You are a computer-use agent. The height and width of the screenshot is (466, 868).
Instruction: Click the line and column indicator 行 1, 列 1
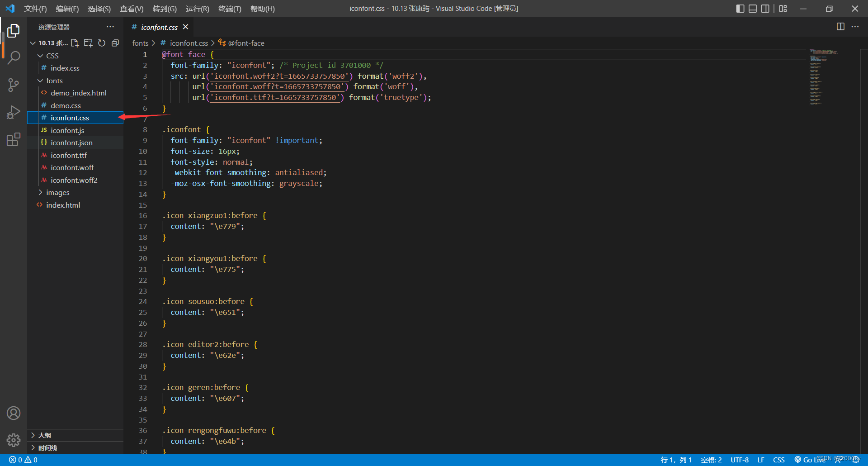tap(676, 460)
